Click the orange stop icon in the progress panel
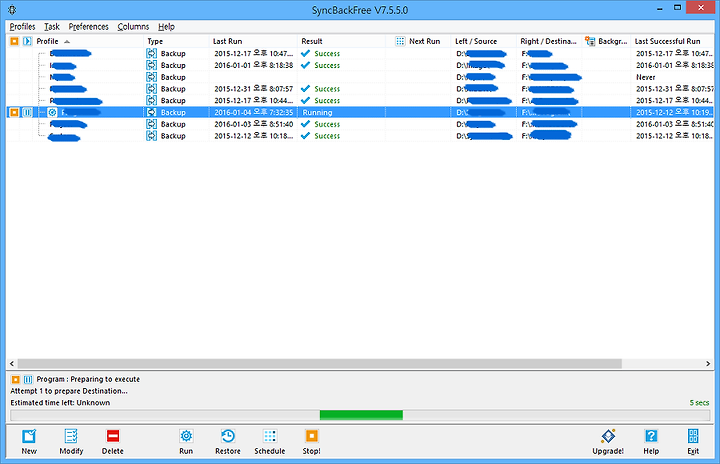The height and width of the screenshot is (464, 720). pyautogui.click(x=15, y=379)
